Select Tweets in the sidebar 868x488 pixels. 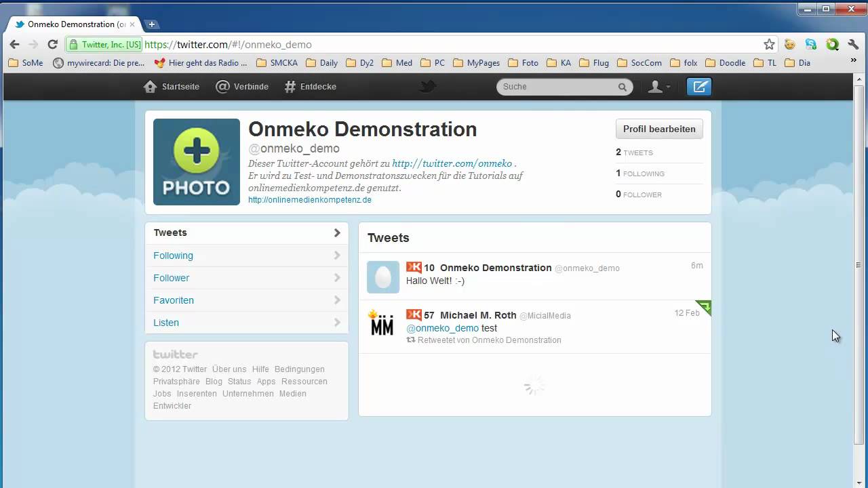[247, 232]
